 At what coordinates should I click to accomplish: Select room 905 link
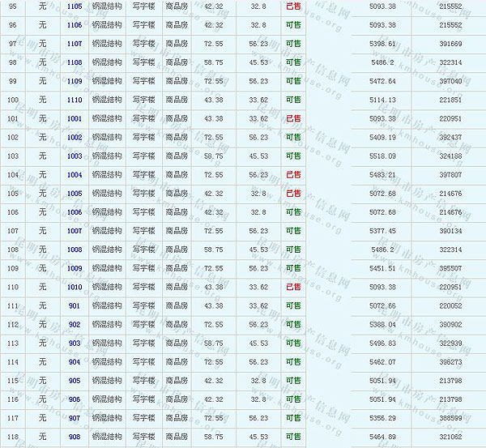[x=75, y=381]
